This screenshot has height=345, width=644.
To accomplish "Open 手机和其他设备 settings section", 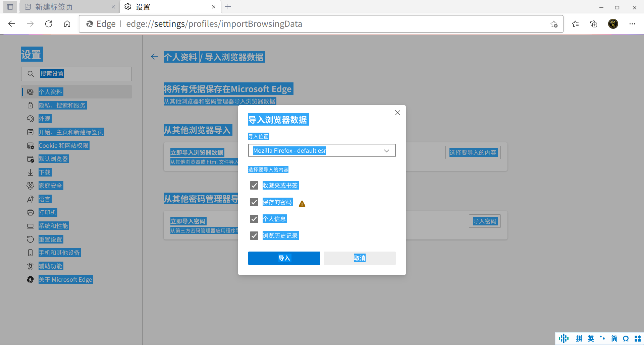I will [x=77, y=253].
